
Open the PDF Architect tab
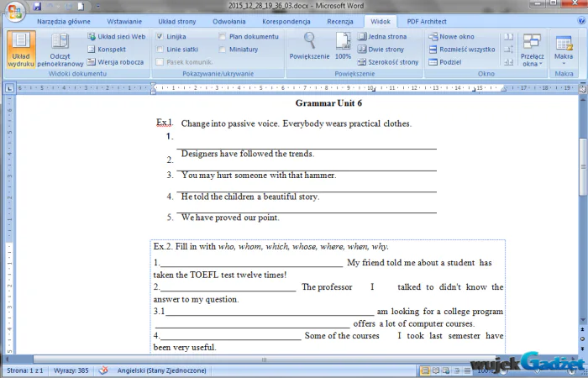pos(427,21)
